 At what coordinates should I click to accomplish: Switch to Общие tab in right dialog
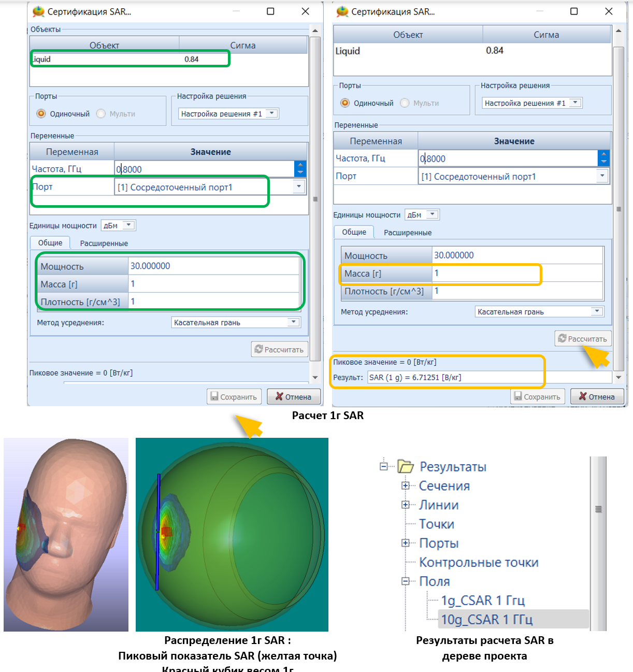pos(354,232)
